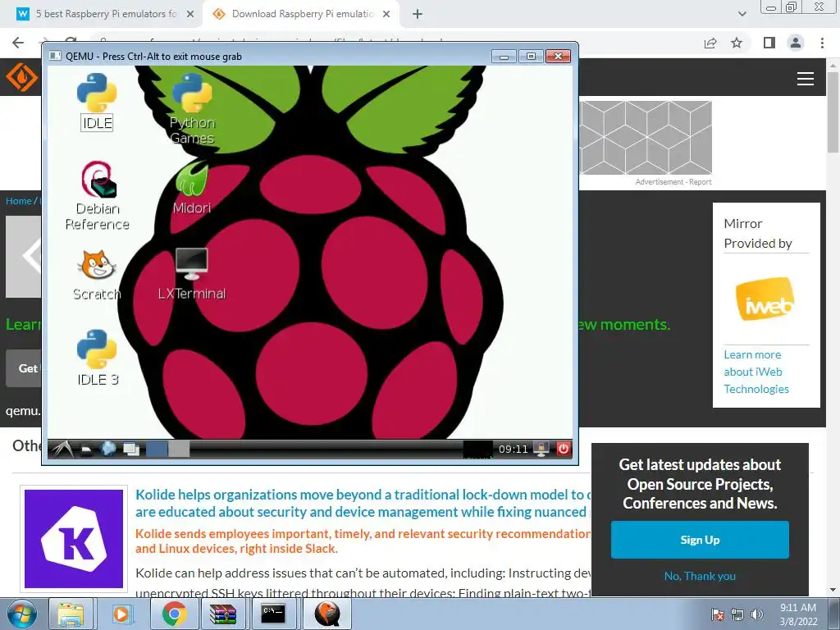The height and width of the screenshot is (630, 840).
Task: Open the Kolide helps organizations headline link
Action: [363, 503]
